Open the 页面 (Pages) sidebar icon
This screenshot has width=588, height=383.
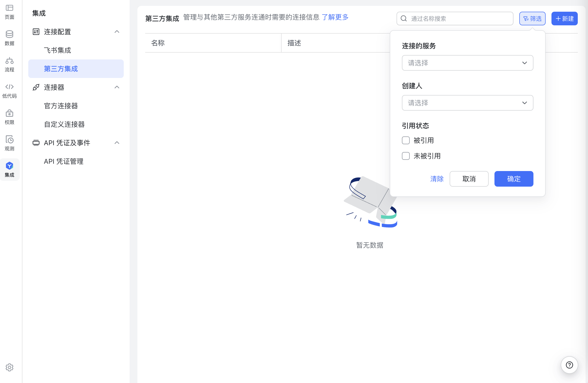point(9,12)
